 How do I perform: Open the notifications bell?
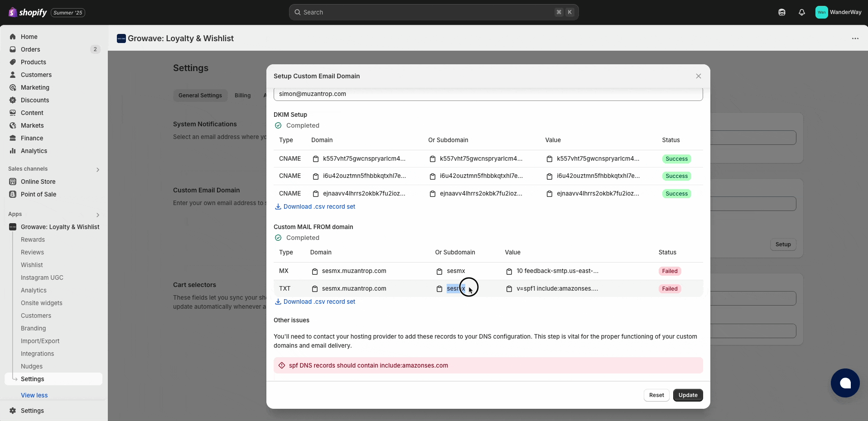(802, 12)
